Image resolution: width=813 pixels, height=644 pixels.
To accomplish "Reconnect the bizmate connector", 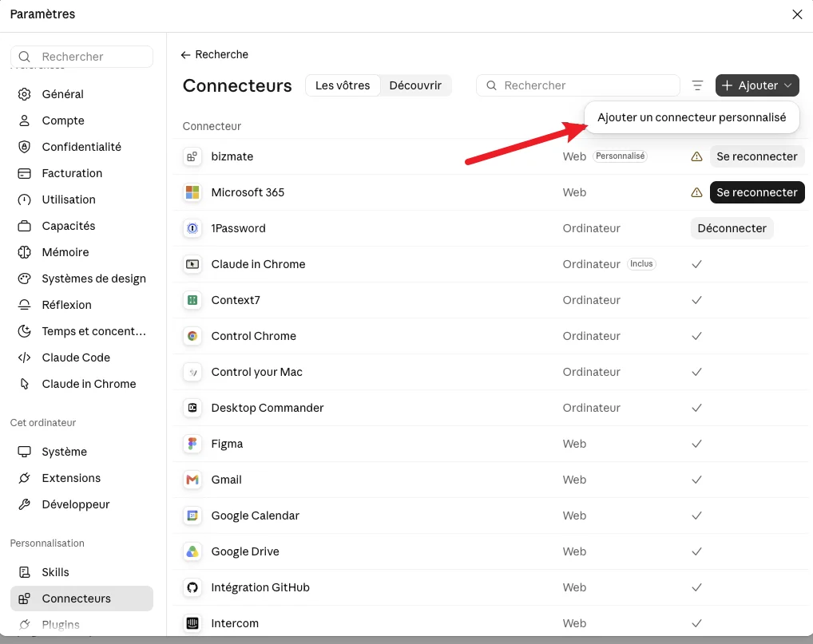I will click(x=757, y=156).
